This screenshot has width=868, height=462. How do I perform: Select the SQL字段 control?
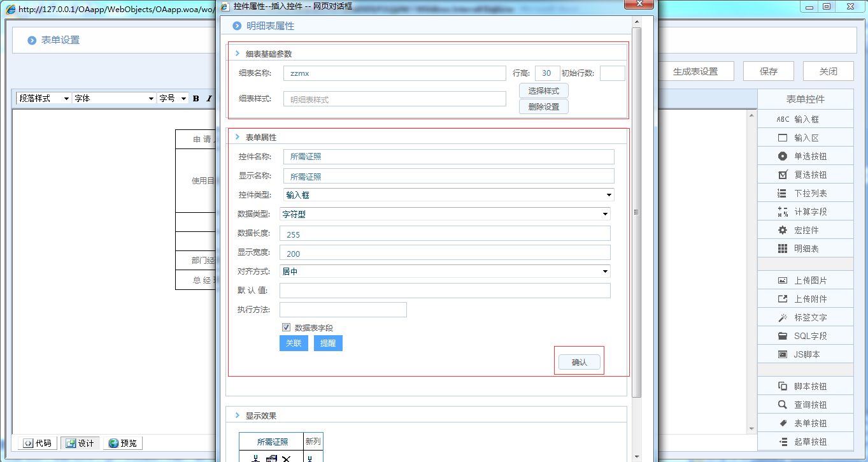point(805,335)
